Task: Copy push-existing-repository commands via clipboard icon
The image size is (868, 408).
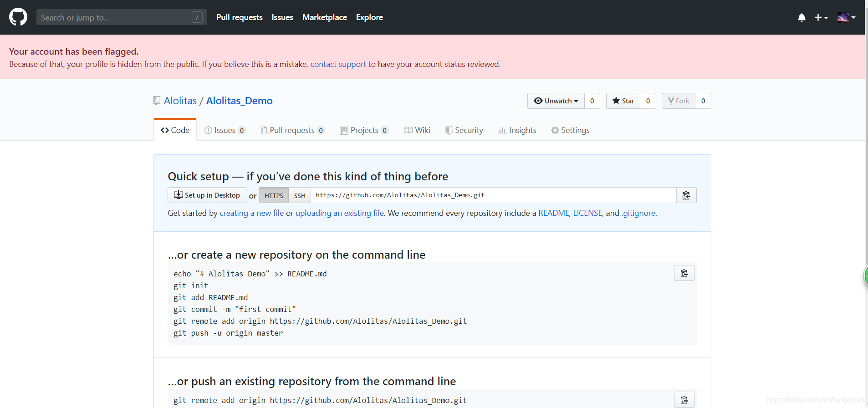Action: pyautogui.click(x=684, y=400)
